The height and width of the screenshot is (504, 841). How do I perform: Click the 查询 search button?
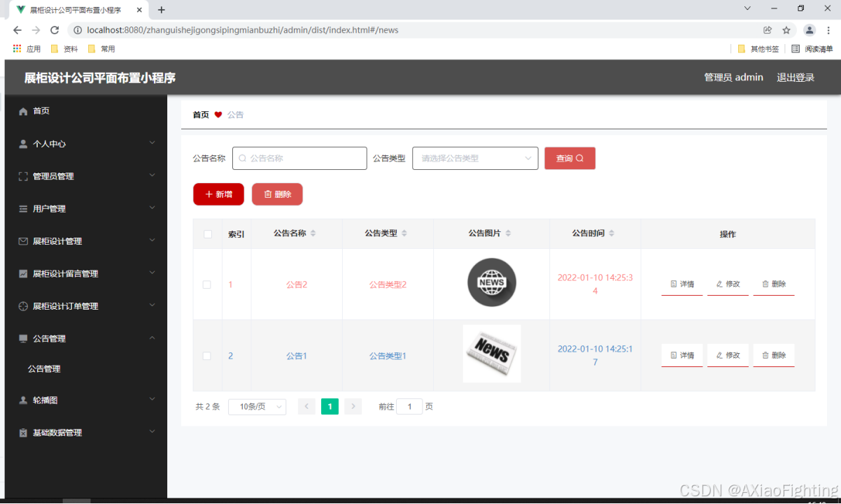click(x=570, y=159)
